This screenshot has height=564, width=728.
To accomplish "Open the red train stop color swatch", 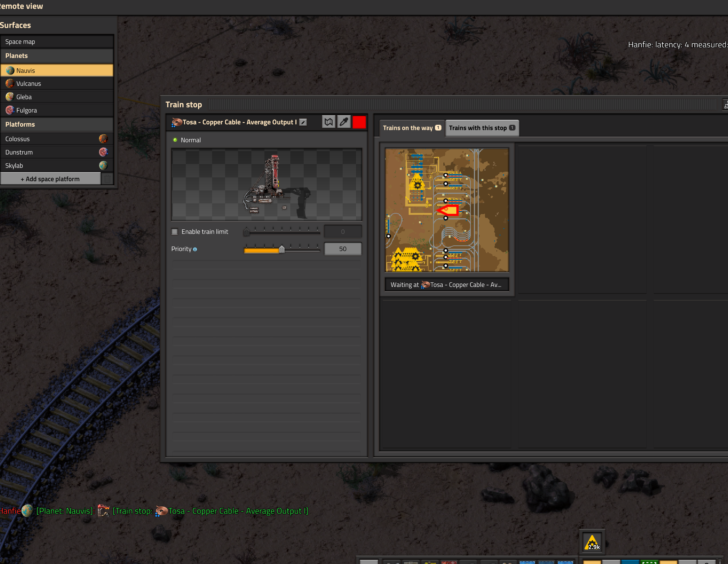I will pos(359,122).
